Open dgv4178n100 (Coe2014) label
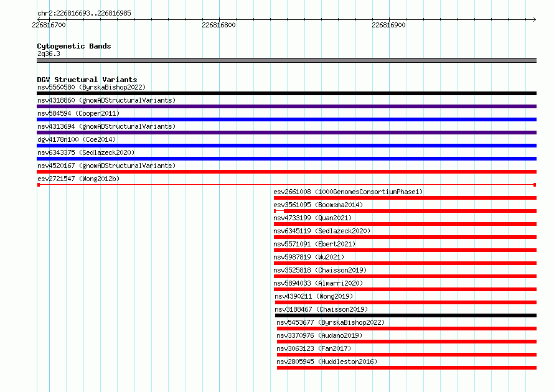 tap(77, 139)
